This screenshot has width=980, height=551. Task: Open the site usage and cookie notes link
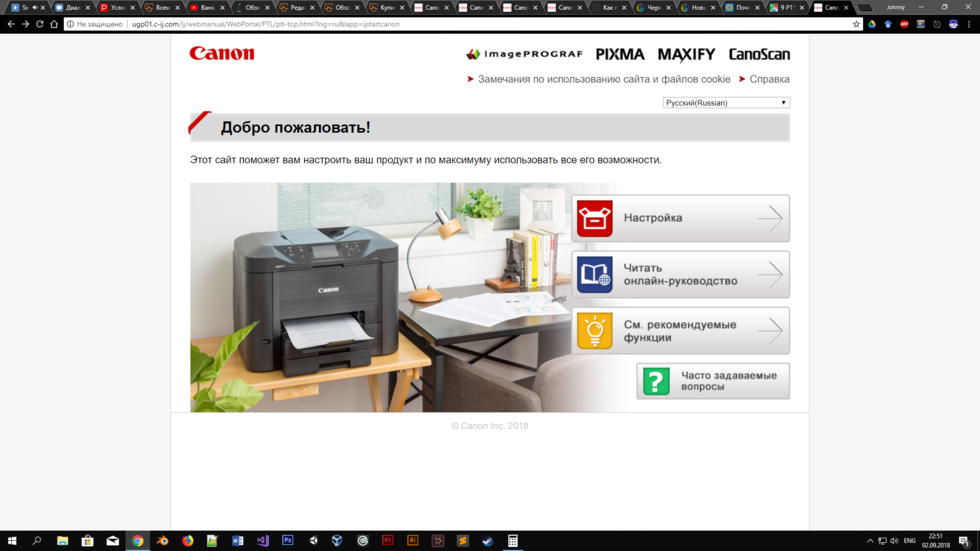[x=604, y=79]
